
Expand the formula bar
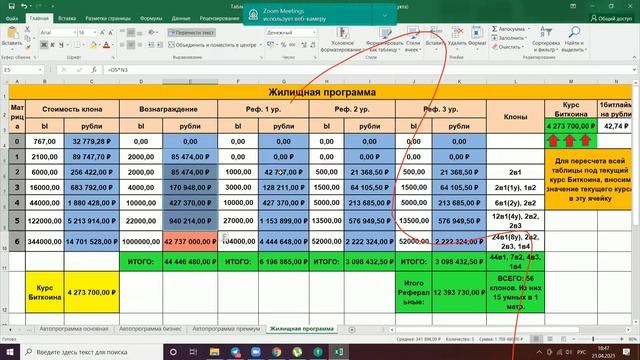pyautogui.click(x=634, y=70)
